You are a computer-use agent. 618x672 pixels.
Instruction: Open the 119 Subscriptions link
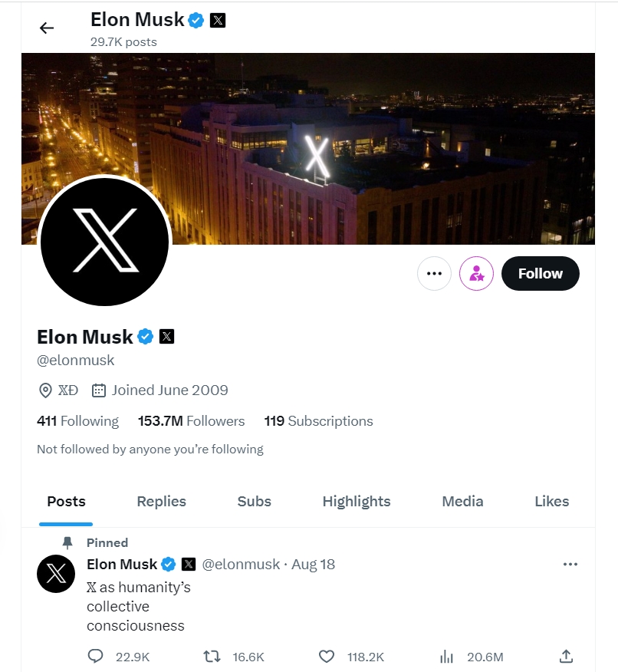318,421
